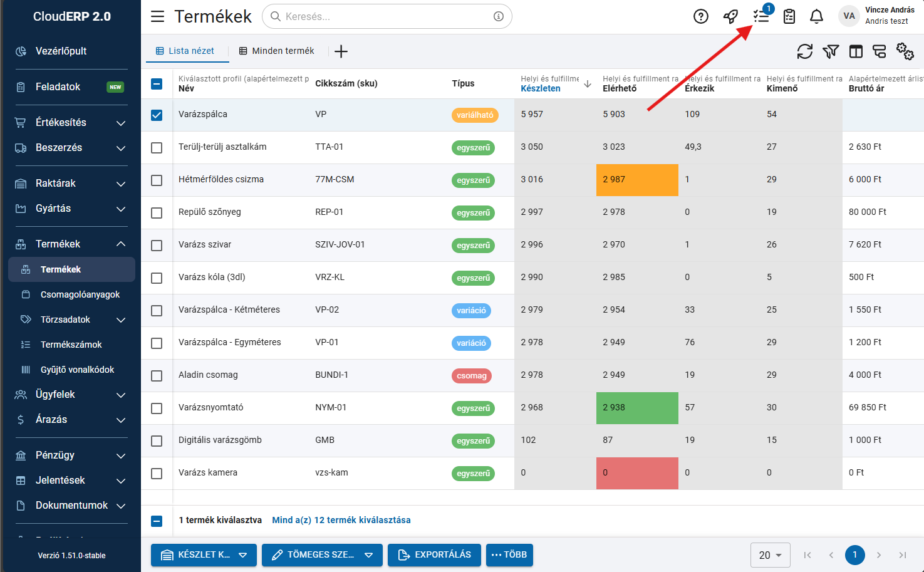Select the Repülő szőnyeg row checkbox
924x572 pixels.
point(157,213)
